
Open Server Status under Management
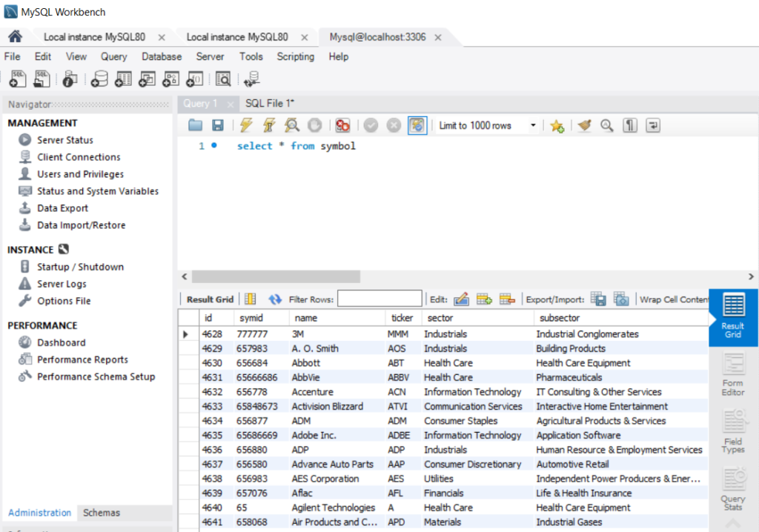pos(65,140)
